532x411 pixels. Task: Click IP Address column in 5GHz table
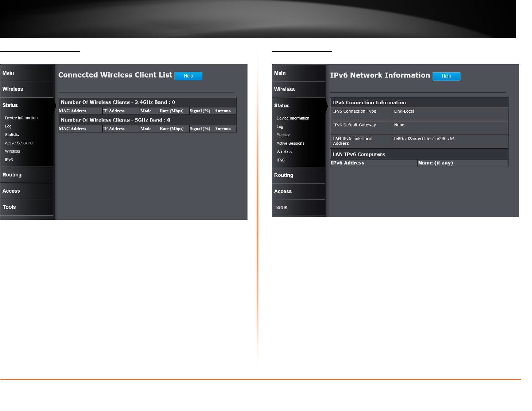(121, 129)
